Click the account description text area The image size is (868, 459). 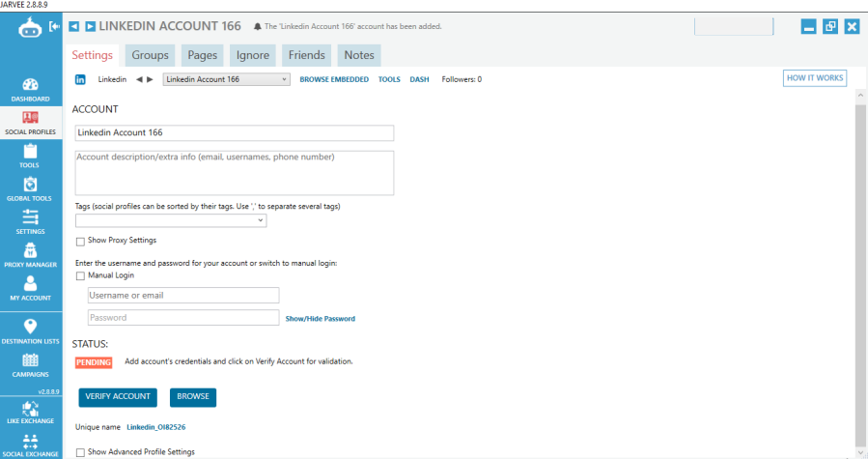(x=235, y=173)
